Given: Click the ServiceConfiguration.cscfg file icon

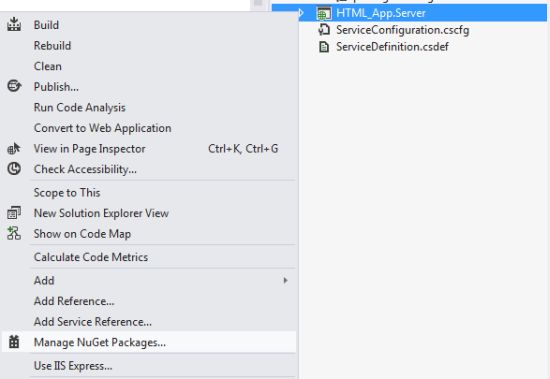Looking at the screenshot, I should pos(324,30).
